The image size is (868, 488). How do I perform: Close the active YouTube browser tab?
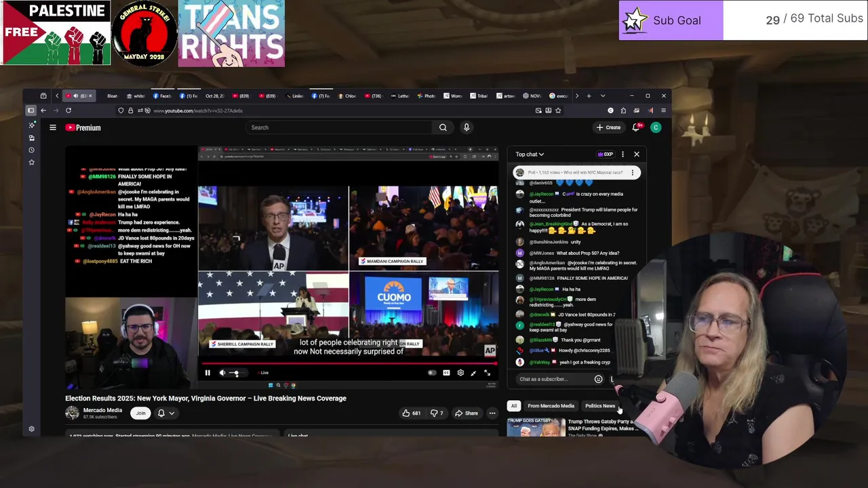pos(90,96)
